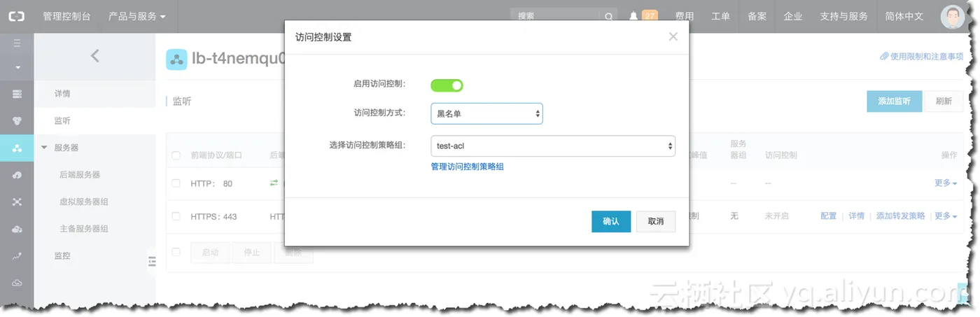
Task: Click the 未开启 access control status text
Action: pyautogui.click(x=777, y=216)
